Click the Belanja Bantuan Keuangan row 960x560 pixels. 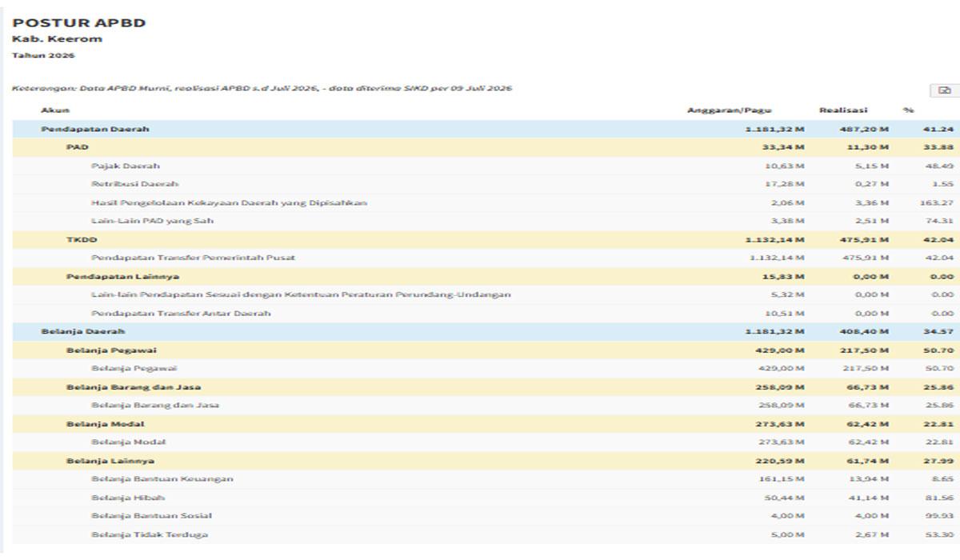(x=486, y=479)
